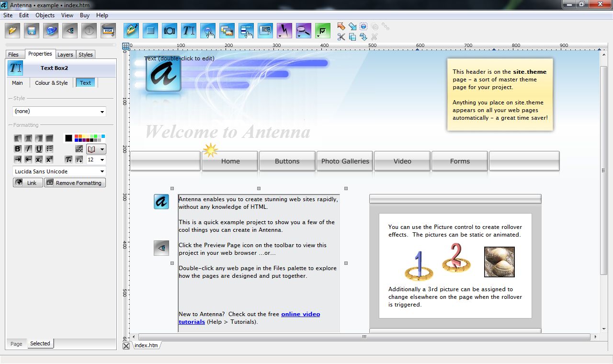Screen dimensions: 613x364
Task: Toggle Bold formatting
Action: coord(18,149)
